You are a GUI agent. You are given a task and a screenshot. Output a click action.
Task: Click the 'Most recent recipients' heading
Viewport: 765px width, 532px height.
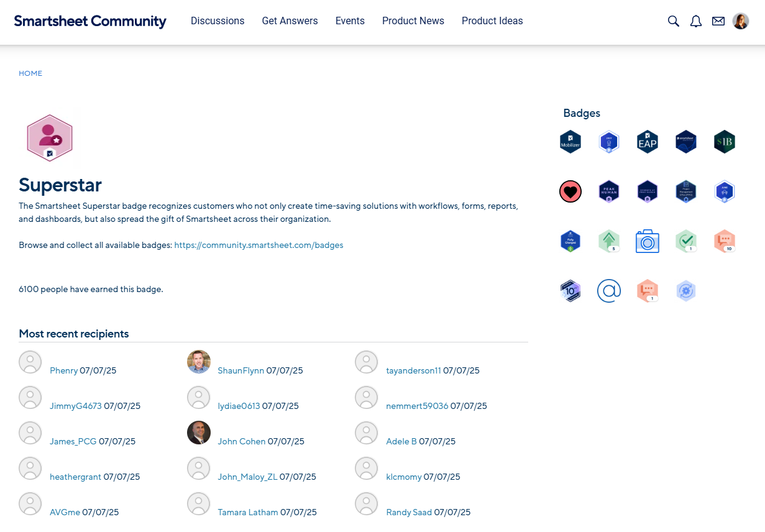(74, 334)
